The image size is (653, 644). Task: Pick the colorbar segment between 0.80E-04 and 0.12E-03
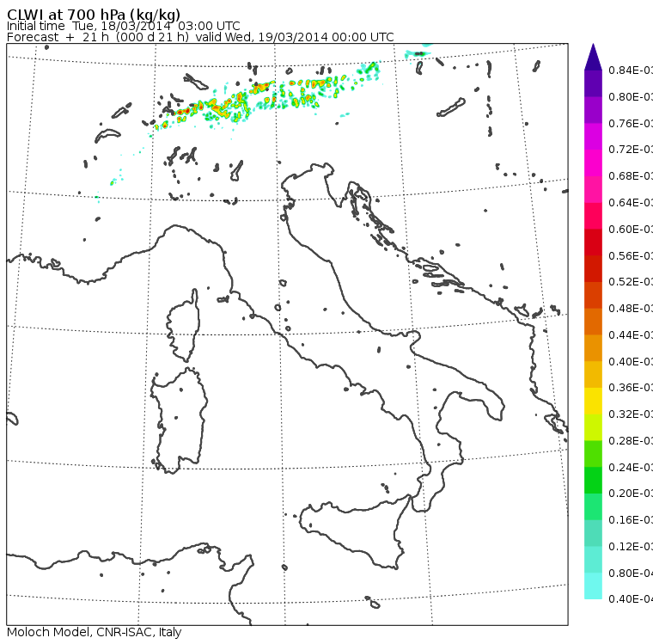(593, 560)
